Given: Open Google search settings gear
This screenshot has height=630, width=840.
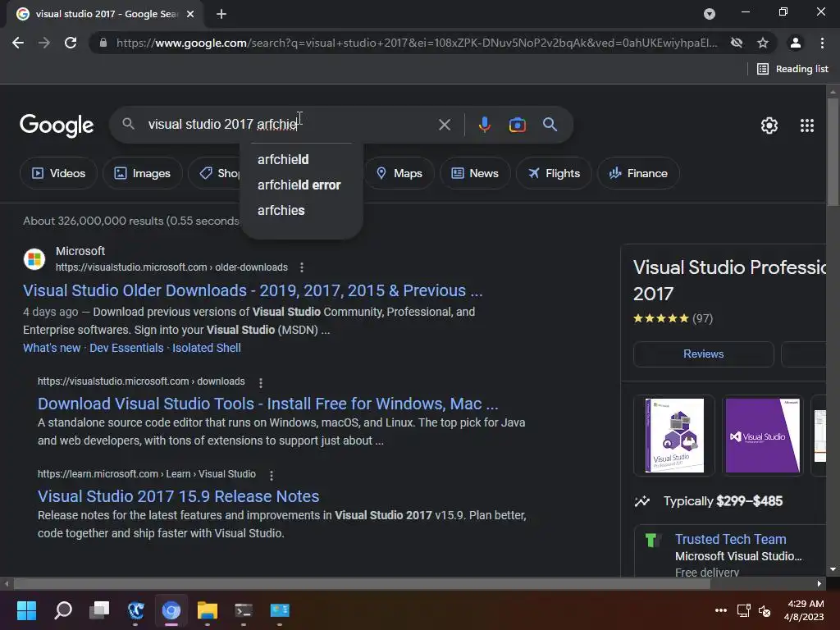Looking at the screenshot, I should (x=769, y=126).
